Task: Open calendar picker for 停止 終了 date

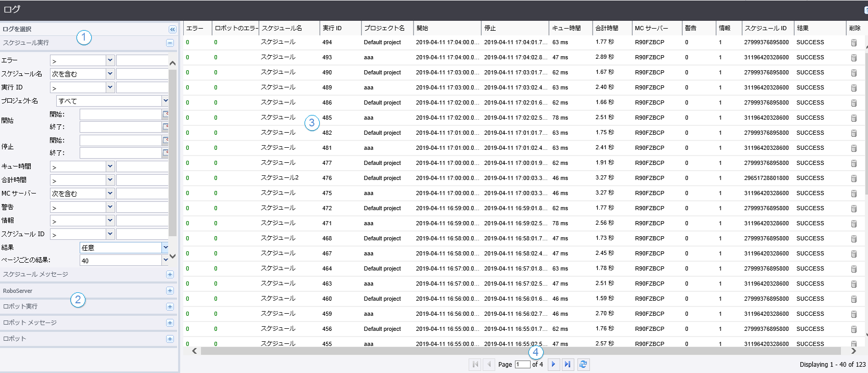Action: pos(166,153)
